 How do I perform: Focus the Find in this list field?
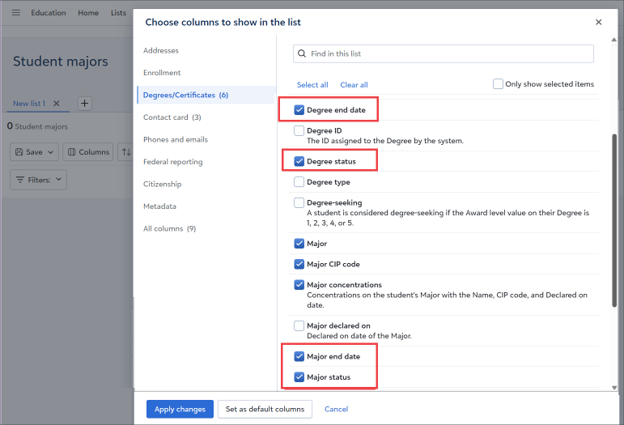pyautogui.click(x=443, y=54)
